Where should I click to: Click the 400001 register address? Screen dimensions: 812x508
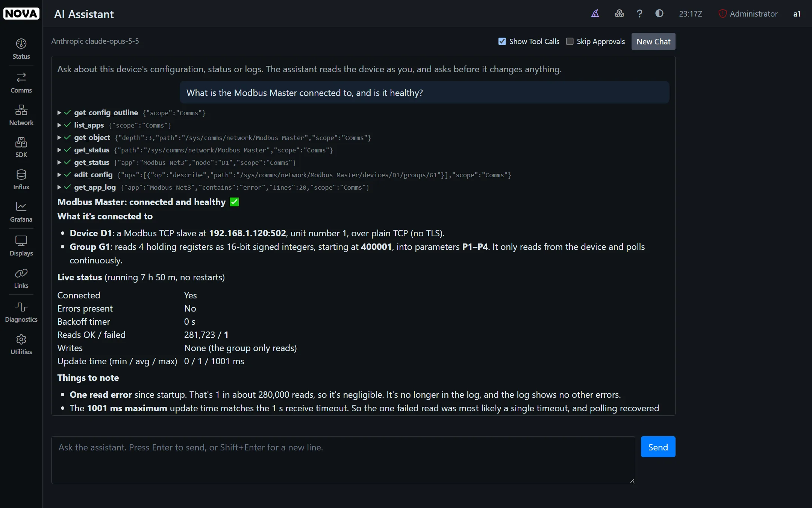(x=376, y=247)
